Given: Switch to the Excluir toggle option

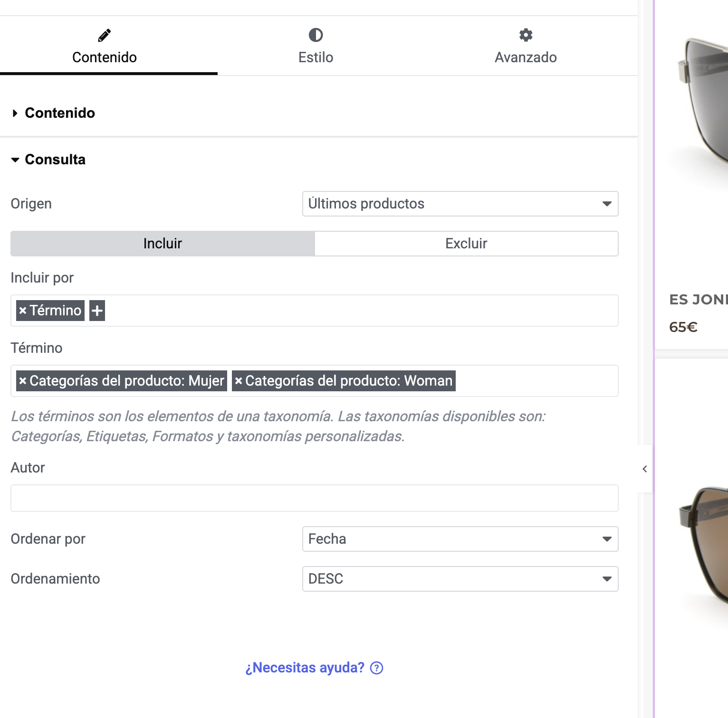Looking at the screenshot, I should tap(466, 244).
